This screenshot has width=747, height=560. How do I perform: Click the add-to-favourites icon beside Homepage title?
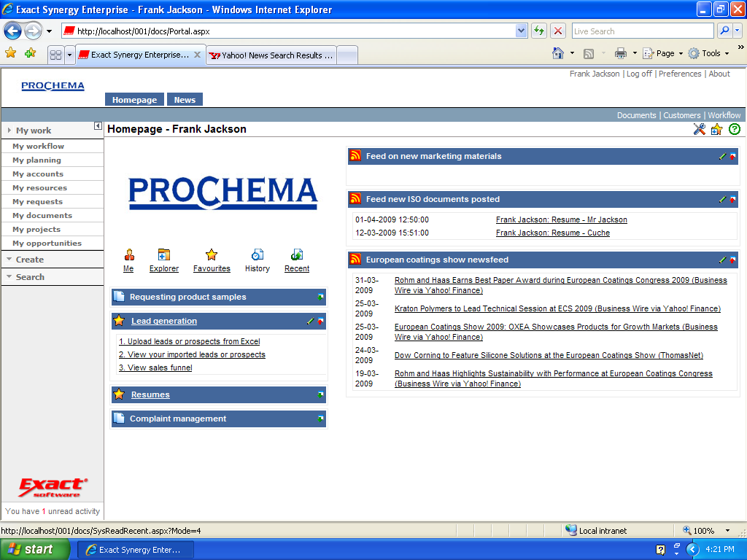click(717, 129)
